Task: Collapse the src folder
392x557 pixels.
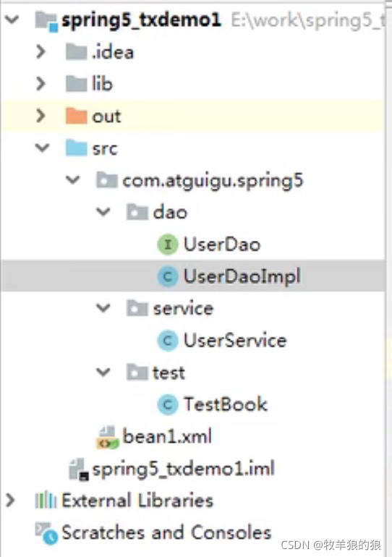Action: coord(42,148)
